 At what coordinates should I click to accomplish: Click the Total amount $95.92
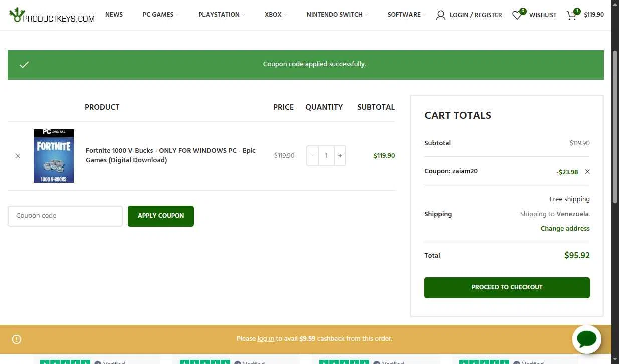point(577,256)
